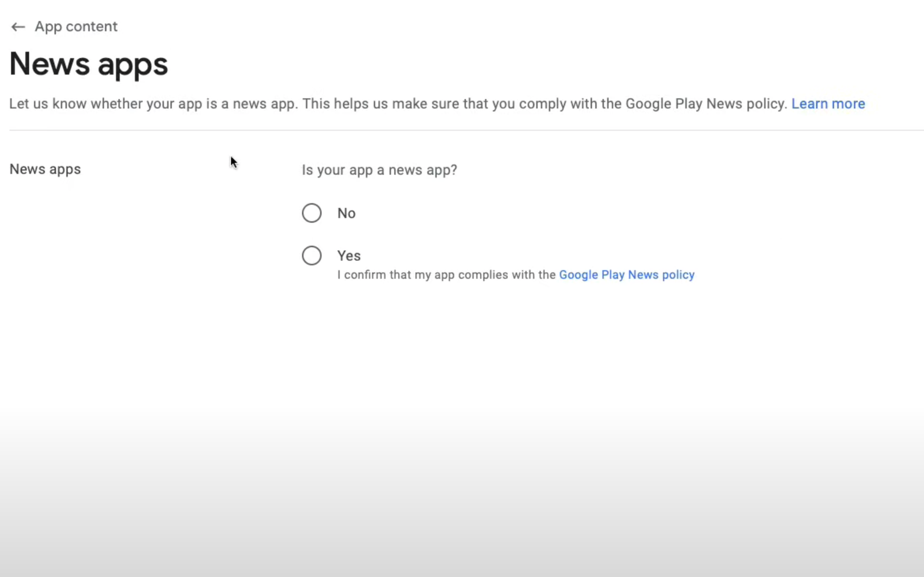The width and height of the screenshot is (924, 577).
Task: Go back to App content
Action: pyautogui.click(x=76, y=26)
